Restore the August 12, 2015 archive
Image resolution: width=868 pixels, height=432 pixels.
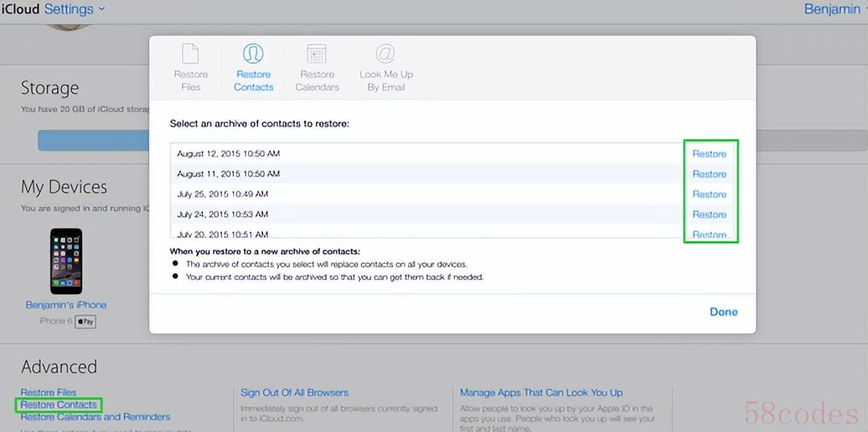pos(709,154)
